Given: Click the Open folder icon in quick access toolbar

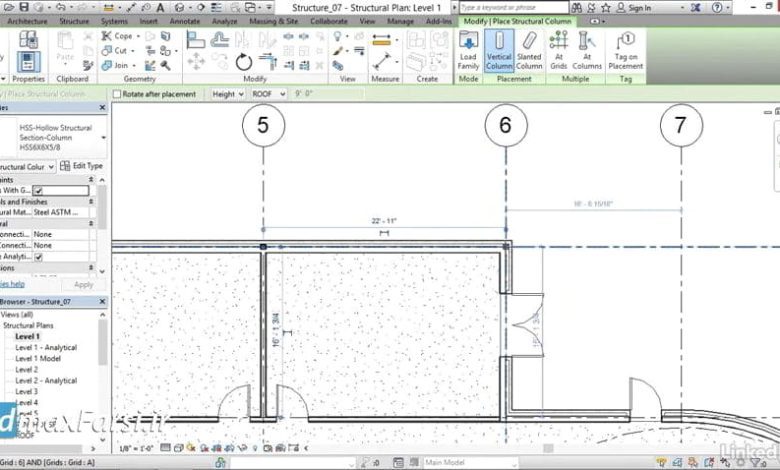Looking at the screenshot, I should coord(9,7).
